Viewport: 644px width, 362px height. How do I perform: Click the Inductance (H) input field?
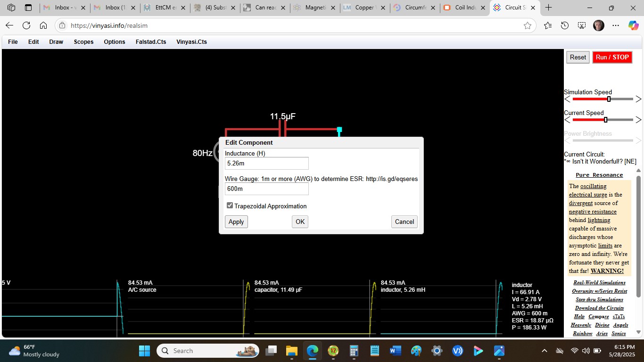point(266,164)
